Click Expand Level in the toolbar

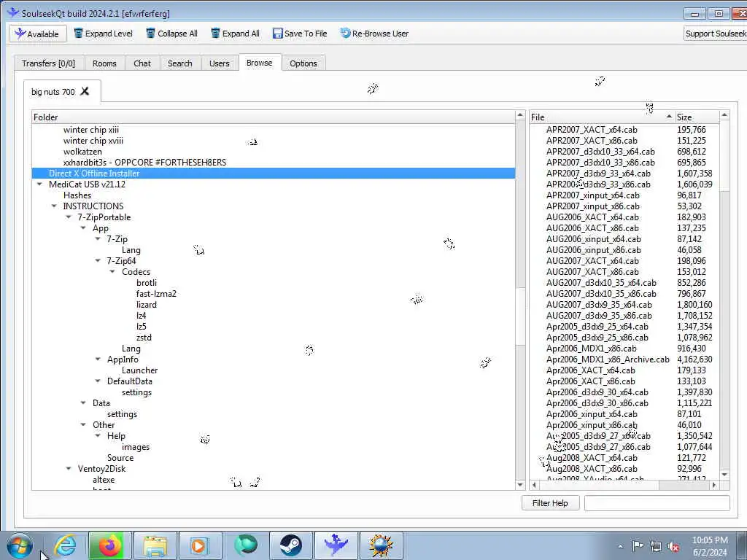tap(104, 34)
